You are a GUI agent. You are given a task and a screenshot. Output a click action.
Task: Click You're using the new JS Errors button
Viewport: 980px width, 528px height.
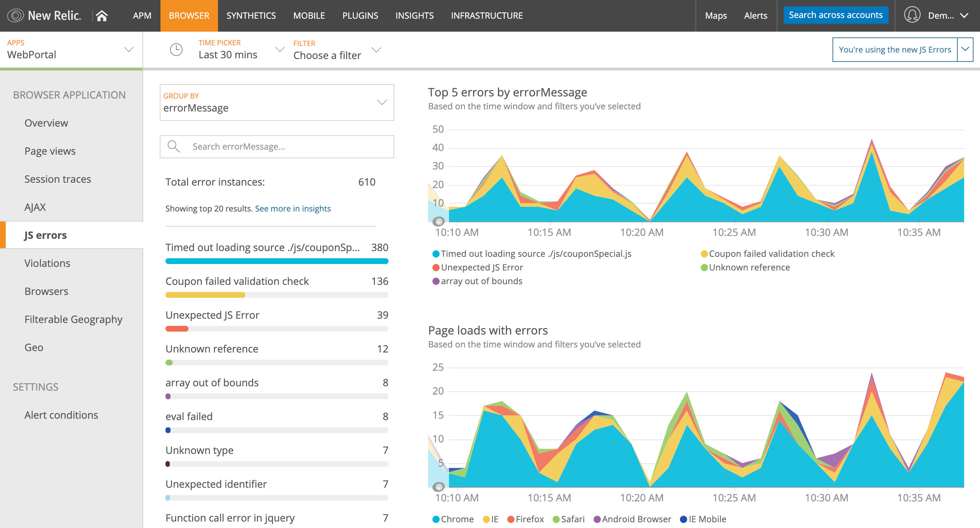tap(894, 49)
